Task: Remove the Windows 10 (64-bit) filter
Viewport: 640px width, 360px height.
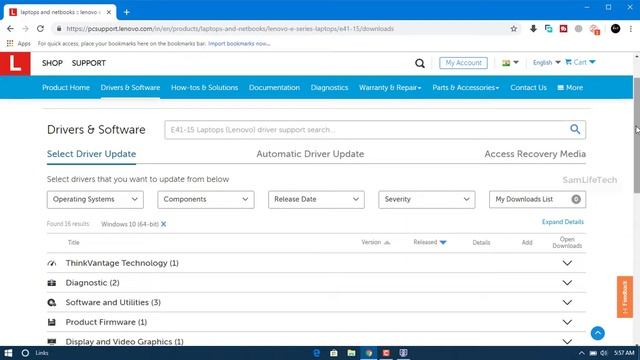Action: click(163, 224)
